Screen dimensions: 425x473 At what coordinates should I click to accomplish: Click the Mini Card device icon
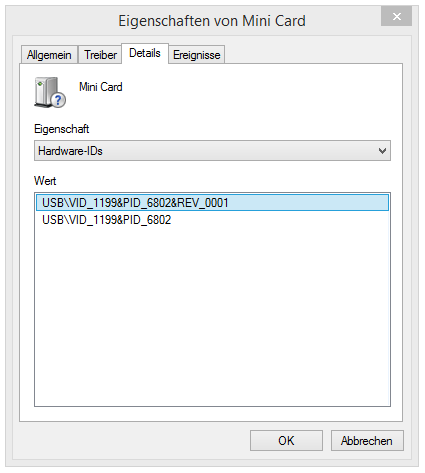(x=50, y=92)
